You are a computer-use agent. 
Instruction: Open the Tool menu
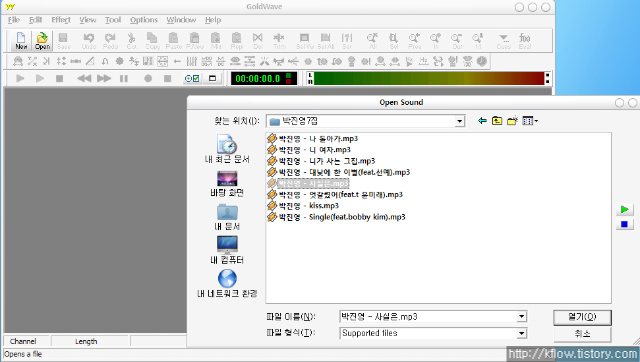(113, 20)
